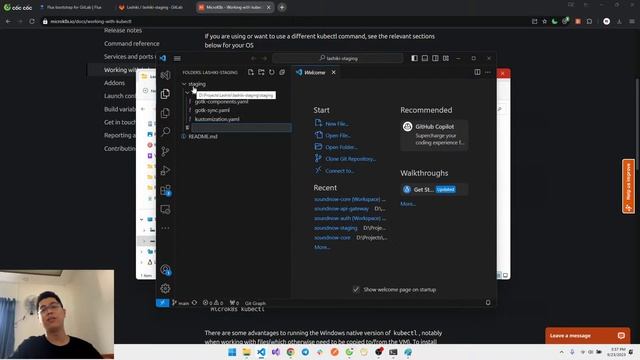Image resolution: width=640 pixels, height=360 pixels.
Task: Select gotk-sync.yaml in the file tree
Action: (212, 110)
